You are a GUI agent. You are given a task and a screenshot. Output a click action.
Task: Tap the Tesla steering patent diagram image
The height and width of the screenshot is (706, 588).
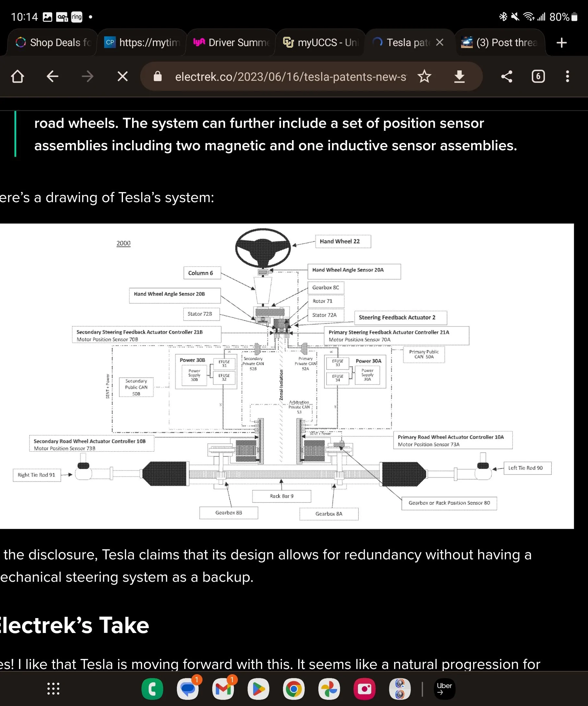pyautogui.click(x=287, y=376)
